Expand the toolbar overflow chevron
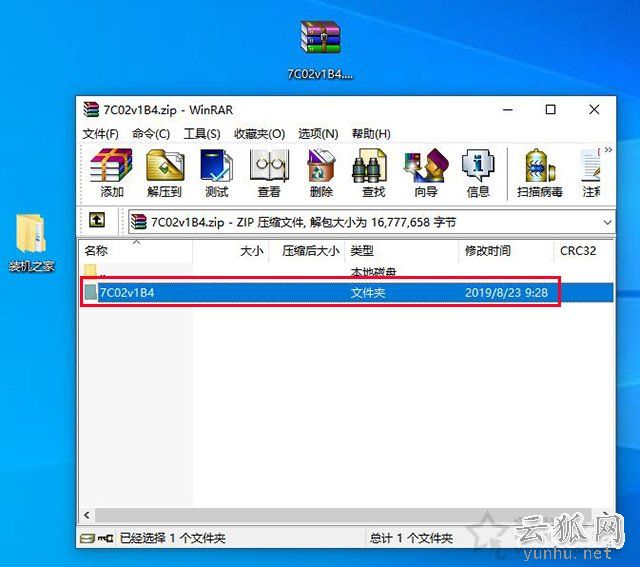Screen dimensions: 640x567 pyautogui.click(x=608, y=150)
